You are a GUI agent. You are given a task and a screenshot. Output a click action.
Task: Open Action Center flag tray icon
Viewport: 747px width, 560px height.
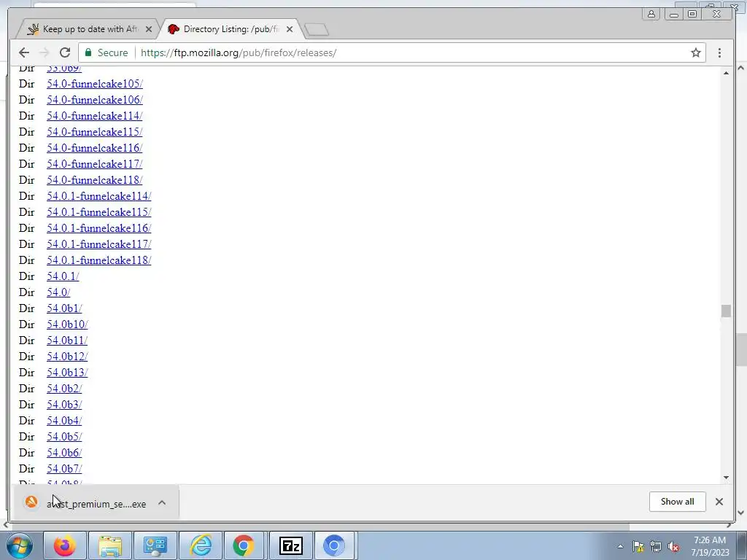(x=638, y=546)
